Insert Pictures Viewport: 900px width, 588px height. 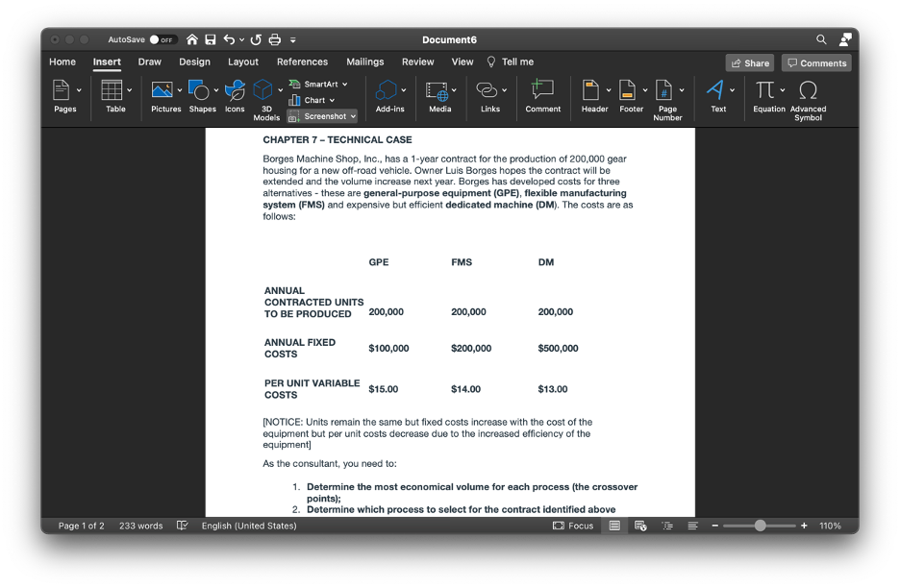coord(166,96)
